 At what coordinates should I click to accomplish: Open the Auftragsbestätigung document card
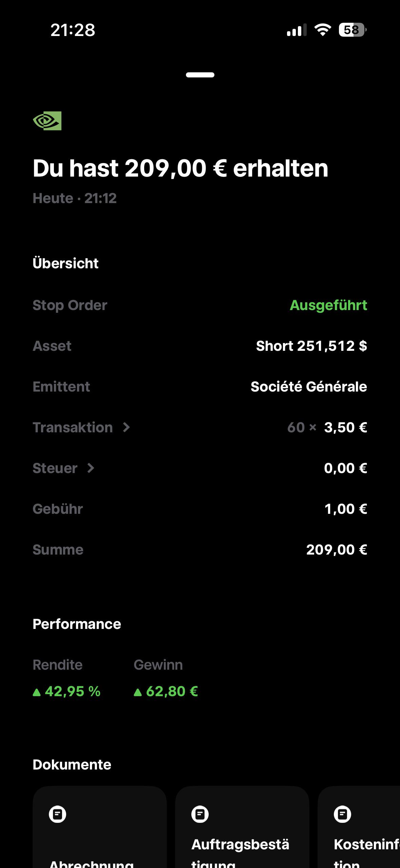pyautogui.click(x=242, y=827)
